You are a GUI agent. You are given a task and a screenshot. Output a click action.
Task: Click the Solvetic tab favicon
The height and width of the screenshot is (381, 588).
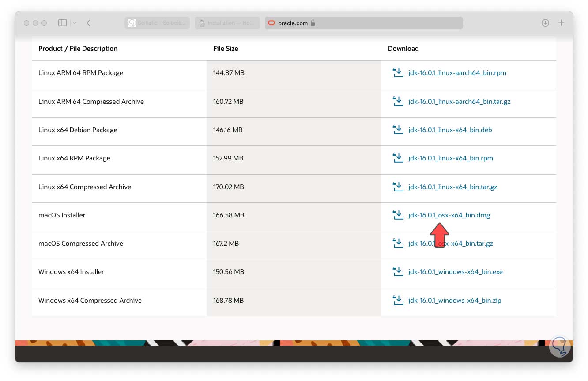coord(132,23)
